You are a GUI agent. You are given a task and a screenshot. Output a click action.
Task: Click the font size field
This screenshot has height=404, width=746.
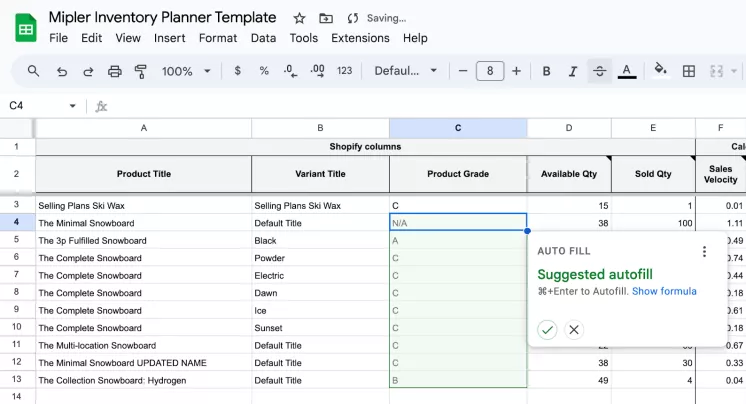pyautogui.click(x=490, y=71)
